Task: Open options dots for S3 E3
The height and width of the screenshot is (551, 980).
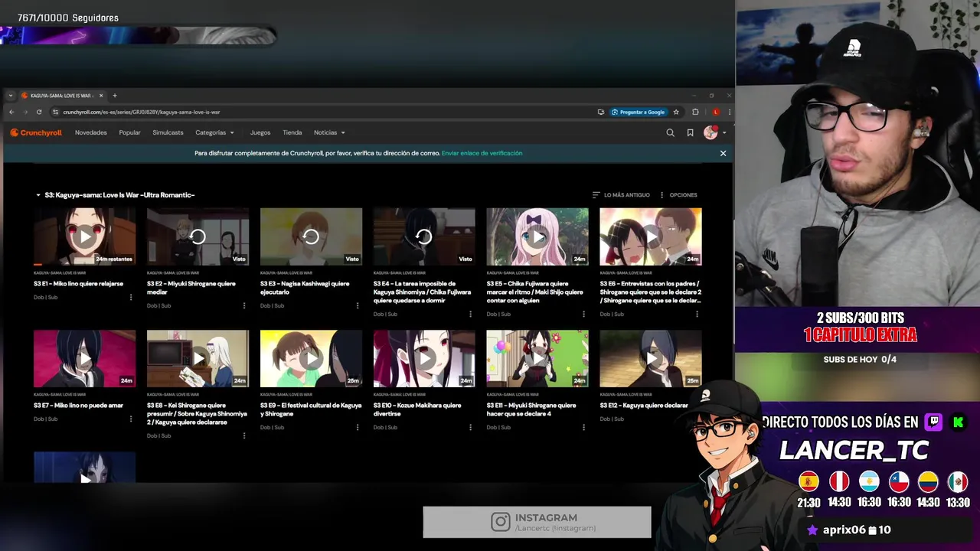Action: (x=358, y=305)
